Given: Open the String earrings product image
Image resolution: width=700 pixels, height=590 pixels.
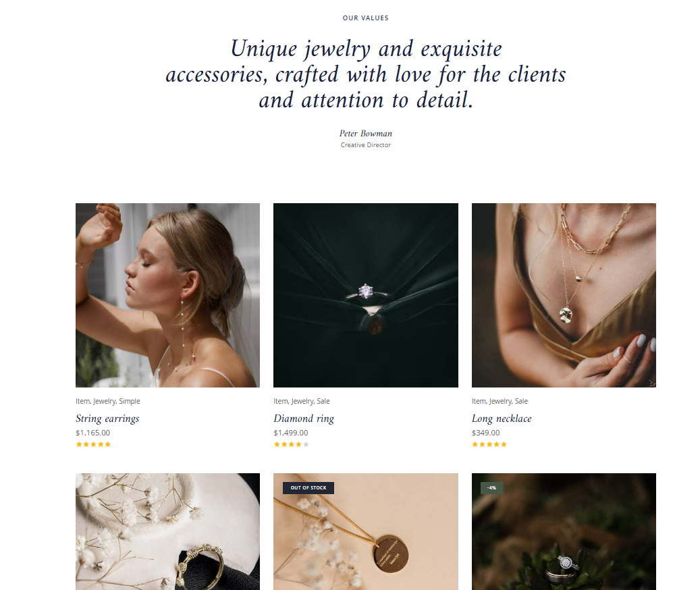Looking at the screenshot, I should click(x=167, y=295).
